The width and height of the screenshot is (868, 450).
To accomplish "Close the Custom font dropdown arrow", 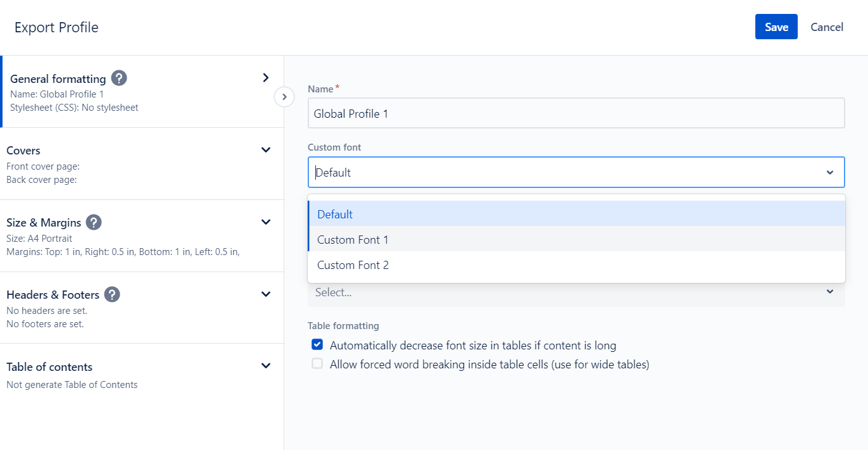I will [x=829, y=173].
